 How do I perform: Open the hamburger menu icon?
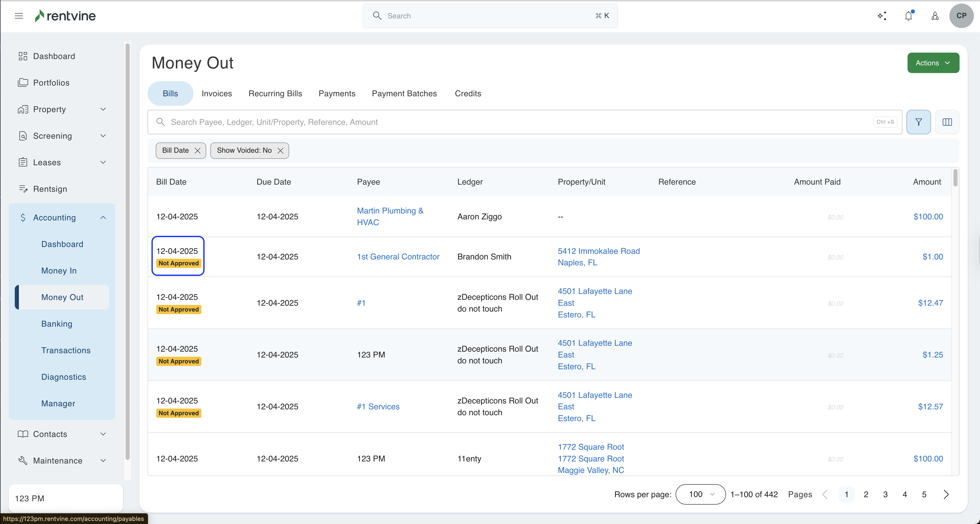tap(19, 16)
